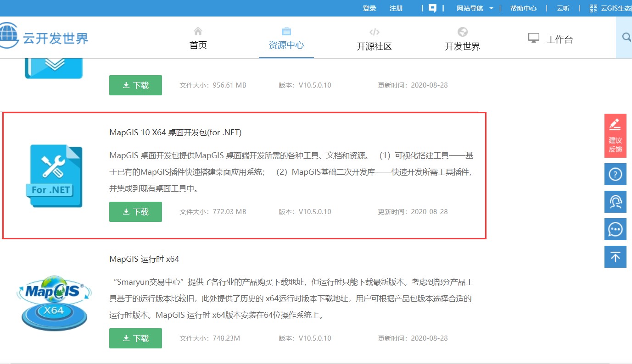Open the 建议反馈 feedback widget
This screenshot has height=364, width=632.
[x=615, y=136]
